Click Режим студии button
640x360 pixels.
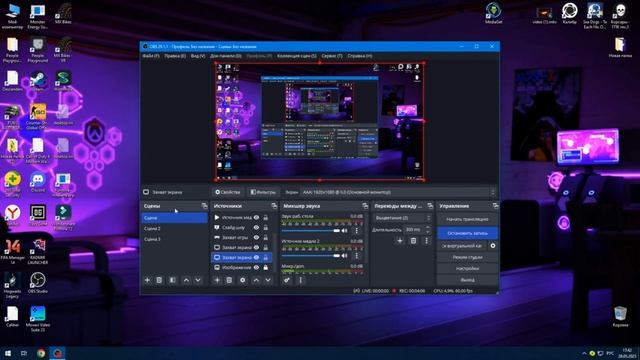click(467, 257)
